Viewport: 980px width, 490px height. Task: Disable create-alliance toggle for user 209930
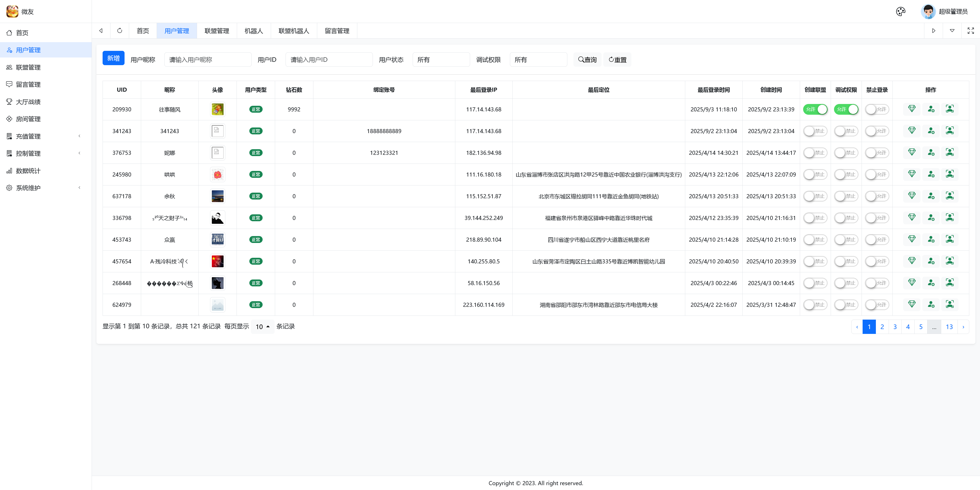[x=815, y=109]
